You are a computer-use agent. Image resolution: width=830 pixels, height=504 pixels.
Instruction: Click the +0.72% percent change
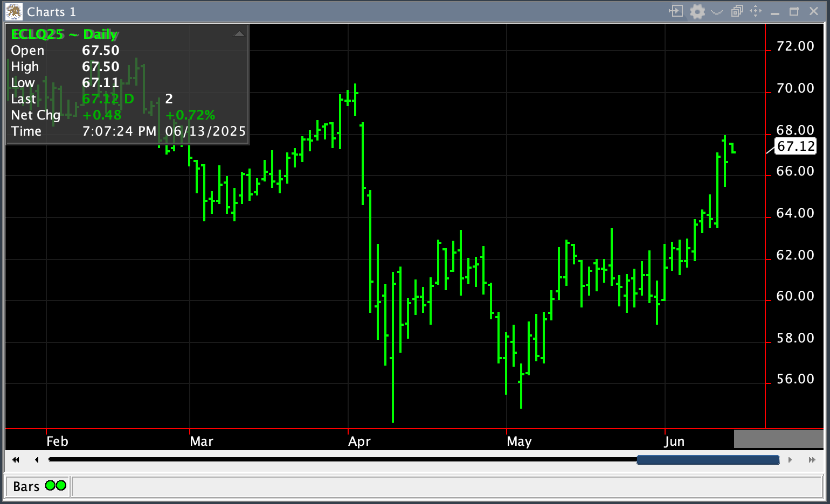coord(190,115)
